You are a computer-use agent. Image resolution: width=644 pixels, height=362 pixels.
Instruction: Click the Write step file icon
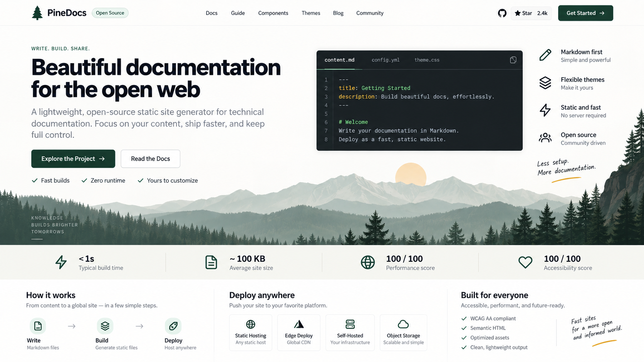click(x=38, y=326)
